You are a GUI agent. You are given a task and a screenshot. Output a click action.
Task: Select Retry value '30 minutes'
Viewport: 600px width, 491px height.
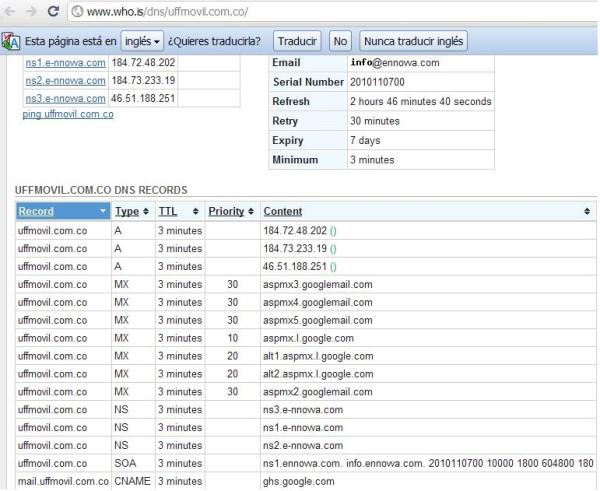pos(375,121)
